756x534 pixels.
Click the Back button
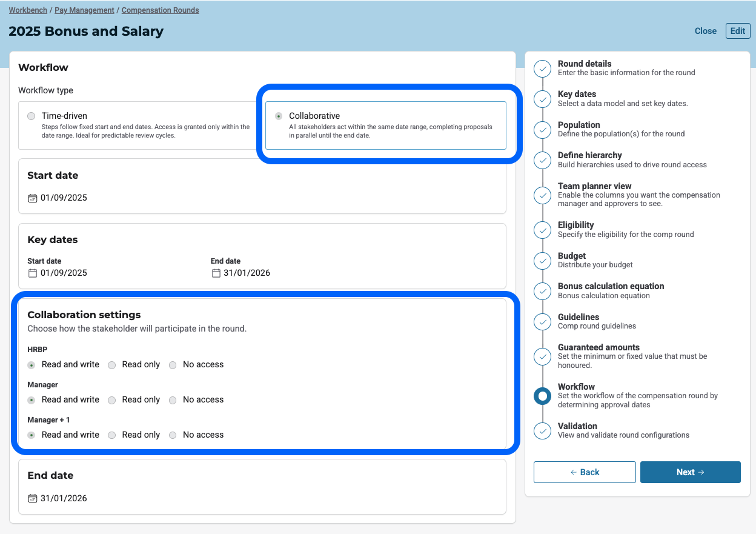pos(585,472)
